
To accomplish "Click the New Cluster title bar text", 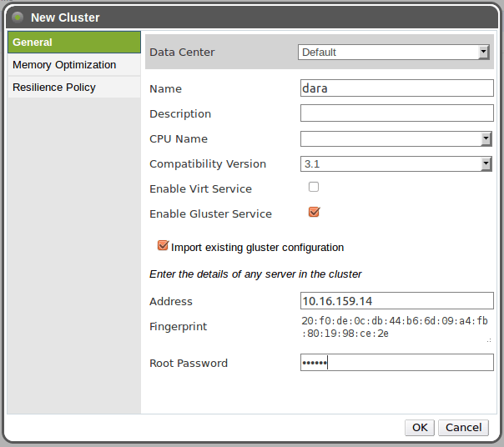I will (x=65, y=18).
